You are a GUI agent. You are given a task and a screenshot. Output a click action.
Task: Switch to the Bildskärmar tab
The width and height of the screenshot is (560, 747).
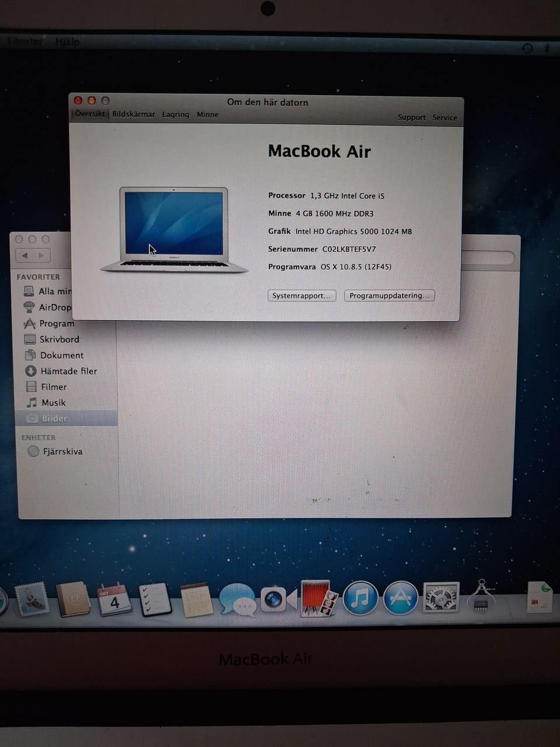click(134, 114)
